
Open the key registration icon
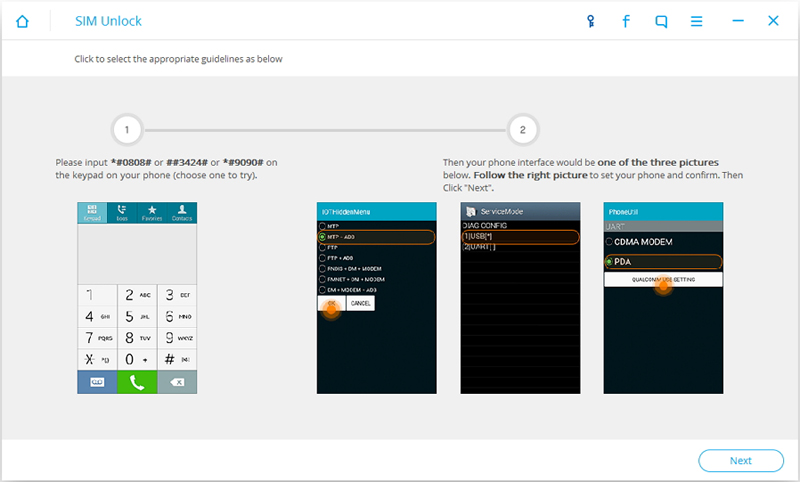(x=590, y=21)
